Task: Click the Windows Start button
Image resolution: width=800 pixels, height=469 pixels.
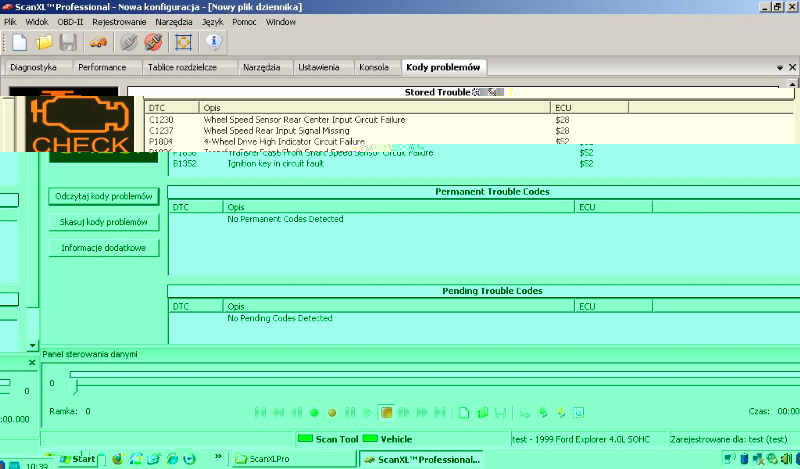Action: click(x=78, y=459)
